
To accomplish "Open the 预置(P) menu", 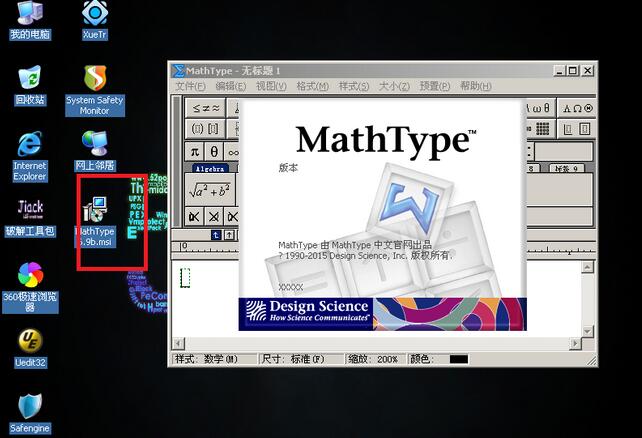I will (435, 86).
